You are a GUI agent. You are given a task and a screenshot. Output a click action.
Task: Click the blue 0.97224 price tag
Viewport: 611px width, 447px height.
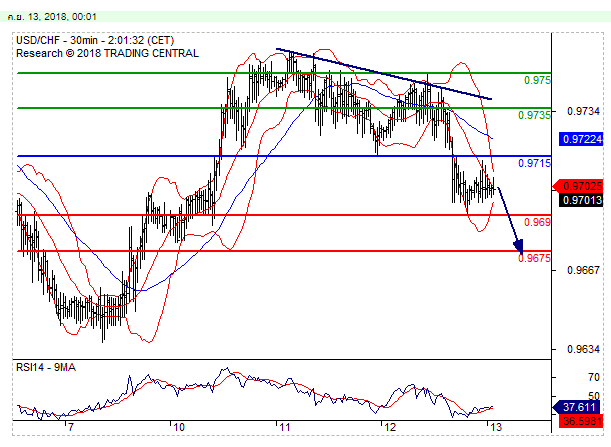pyautogui.click(x=581, y=139)
